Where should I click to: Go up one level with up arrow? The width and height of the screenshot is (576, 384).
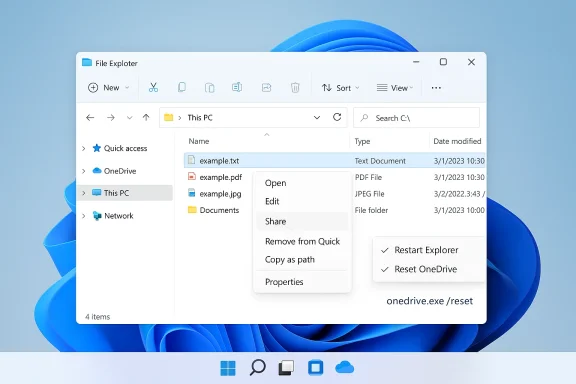tap(146, 118)
